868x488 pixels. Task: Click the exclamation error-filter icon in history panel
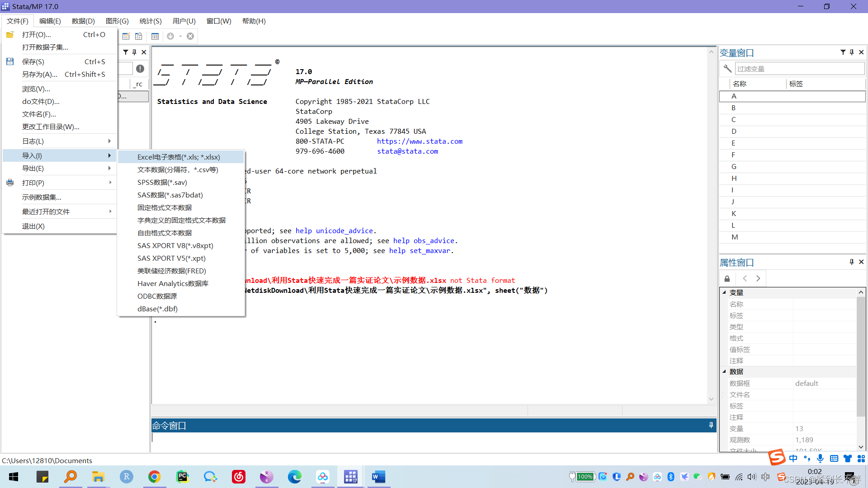click(140, 69)
